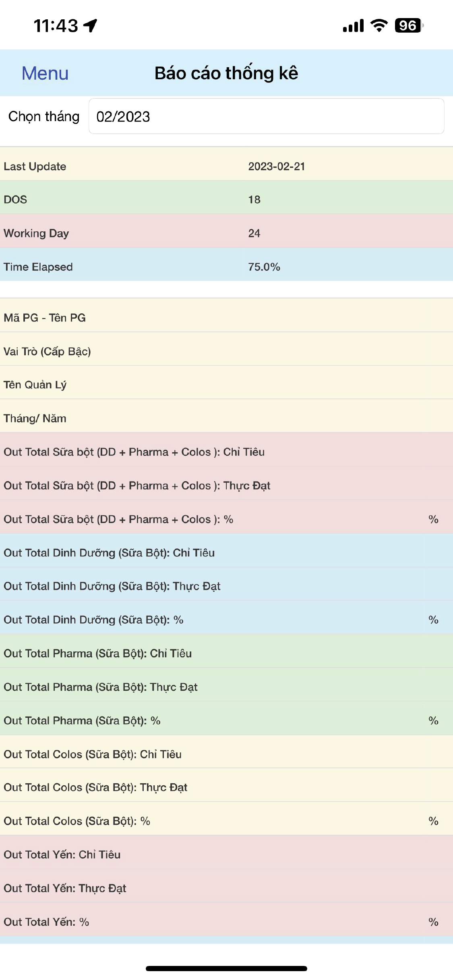
Task: Tap Out Total Yến: Thực Đạt row
Action: [x=226, y=888]
